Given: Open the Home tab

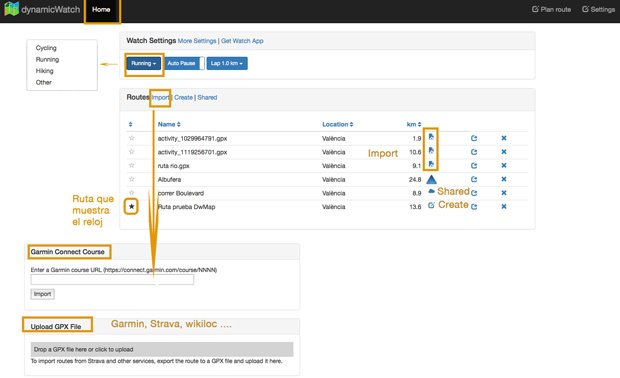Looking at the screenshot, I should pyautogui.click(x=101, y=9).
